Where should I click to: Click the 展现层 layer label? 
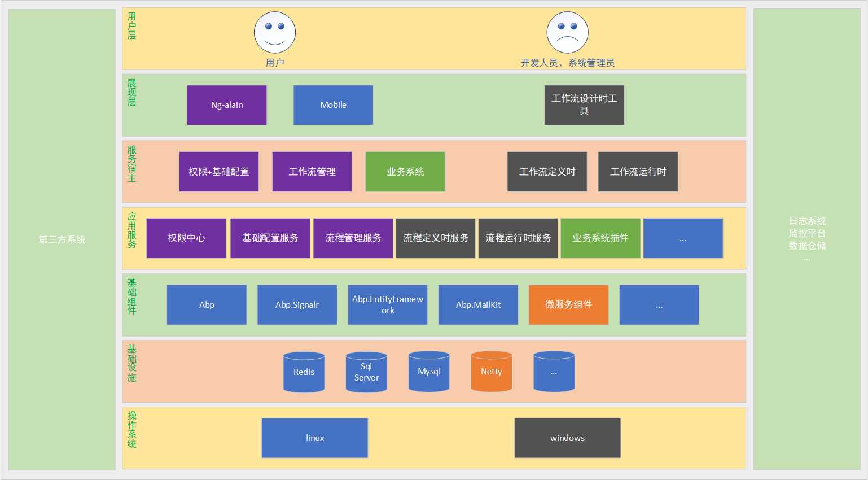point(131,93)
